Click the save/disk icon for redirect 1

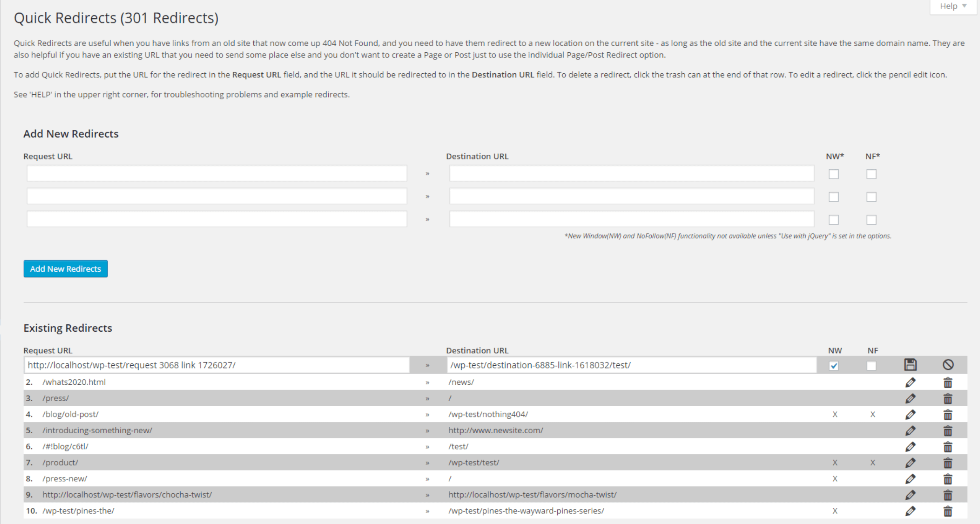coord(911,364)
